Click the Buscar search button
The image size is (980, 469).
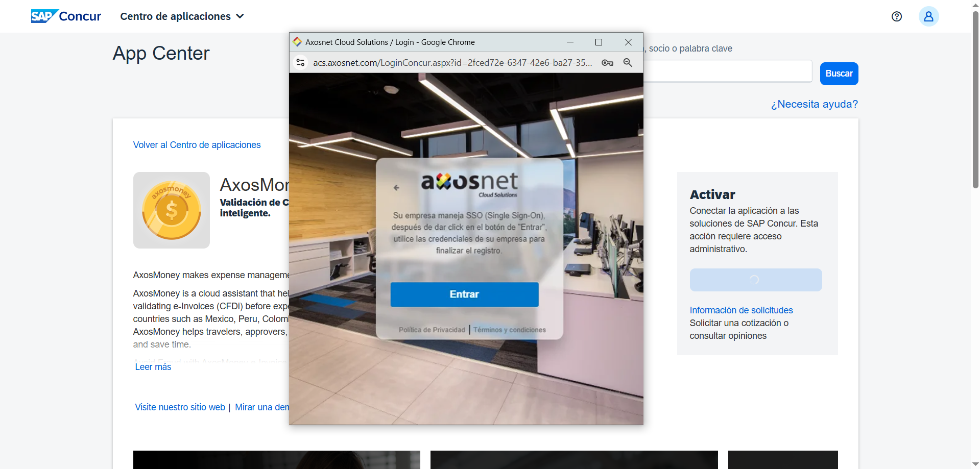point(839,73)
